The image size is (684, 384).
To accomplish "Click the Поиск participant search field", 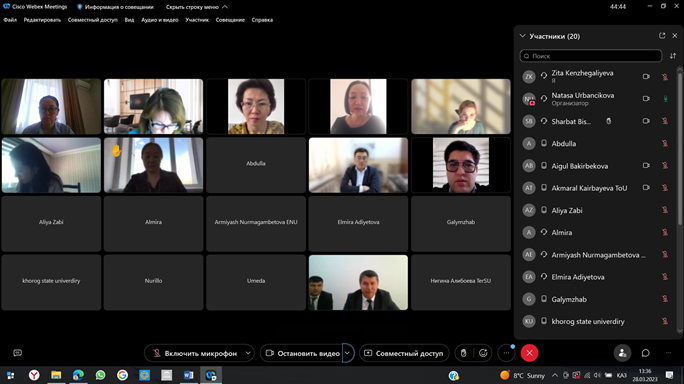I will (x=591, y=56).
